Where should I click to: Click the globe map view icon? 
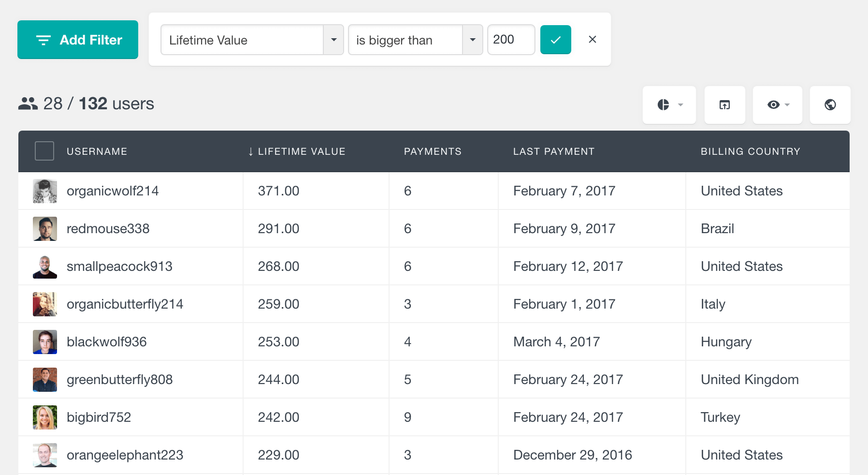click(x=830, y=105)
